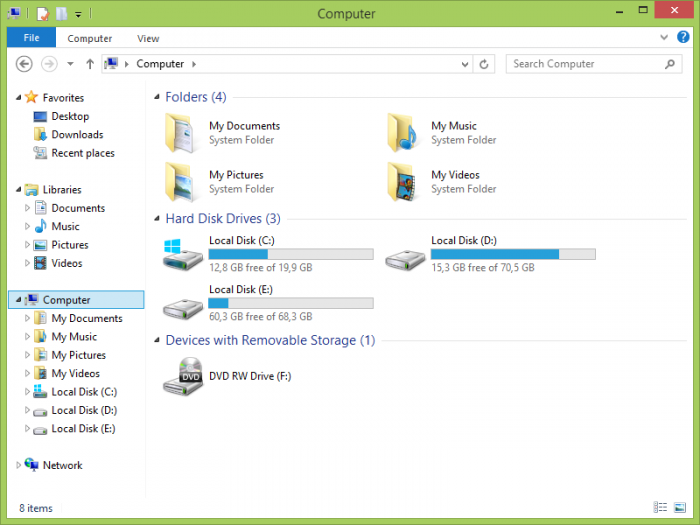700x525 pixels.
Task: Switch to Details view icon in status bar
Action: coord(660,507)
